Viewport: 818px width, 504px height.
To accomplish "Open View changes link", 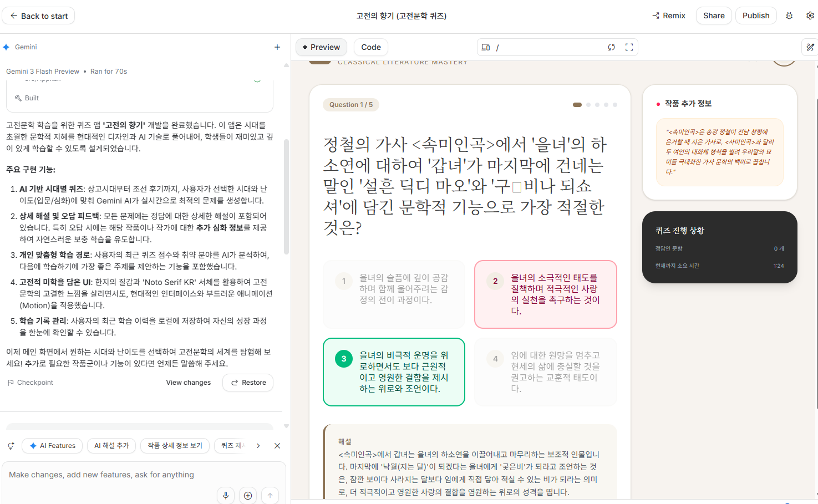I will click(x=189, y=383).
